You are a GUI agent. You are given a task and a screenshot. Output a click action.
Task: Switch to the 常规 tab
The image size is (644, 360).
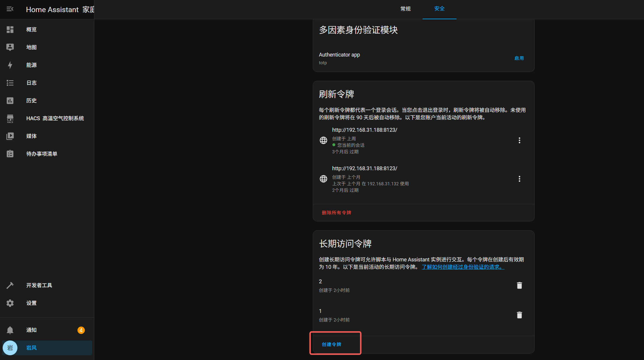405,9
